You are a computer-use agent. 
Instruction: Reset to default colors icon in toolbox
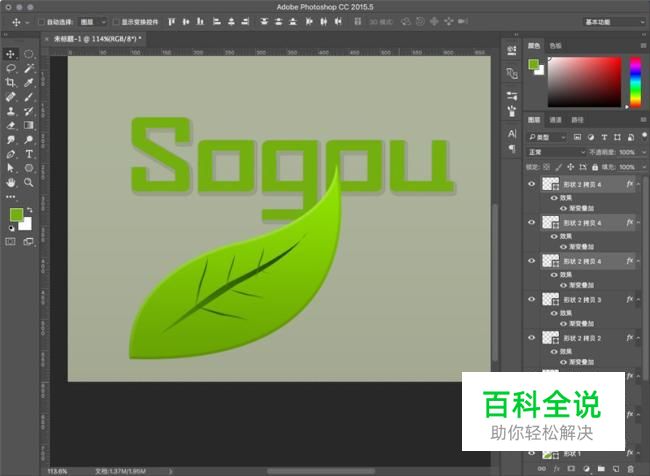pos(11,228)
